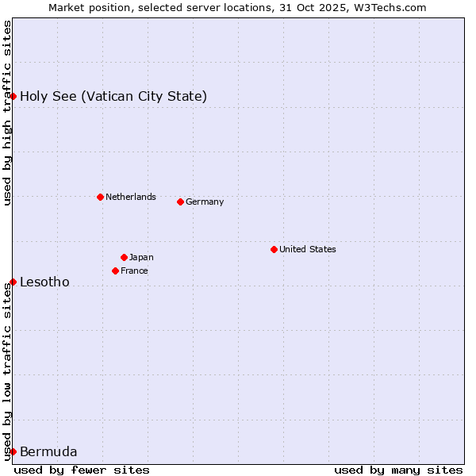
Task: Select the Japan red diamond marker
Action: [124, 257]
